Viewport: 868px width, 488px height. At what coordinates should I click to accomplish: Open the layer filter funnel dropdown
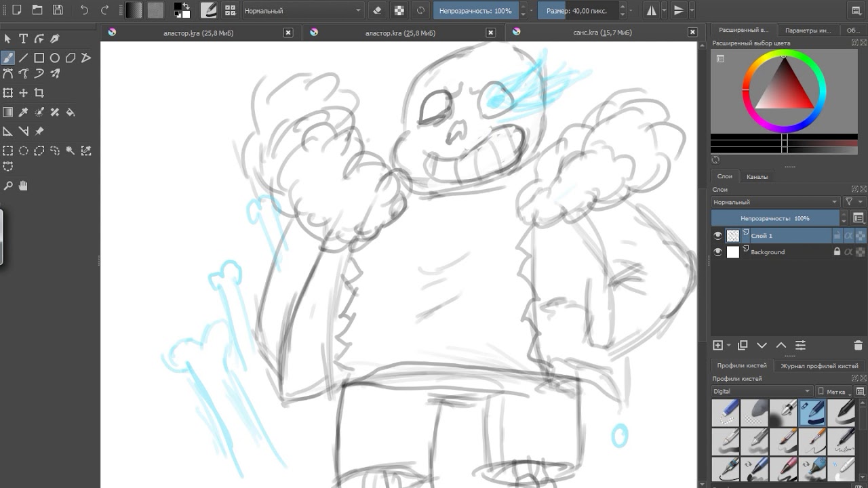853,202
